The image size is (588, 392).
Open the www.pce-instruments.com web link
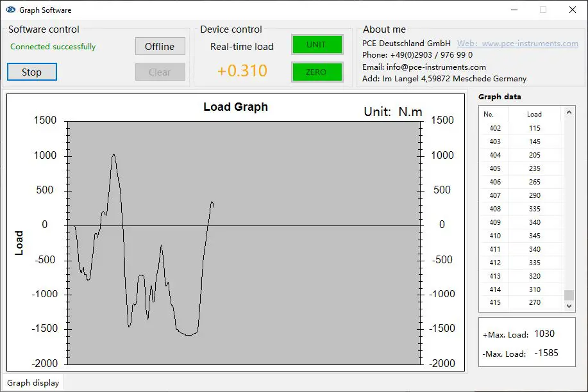517,44
